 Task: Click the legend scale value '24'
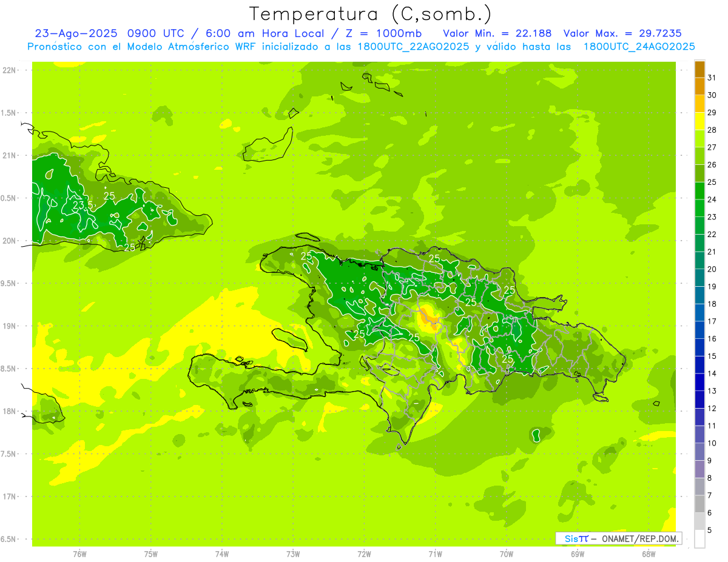tap(712, 199)
